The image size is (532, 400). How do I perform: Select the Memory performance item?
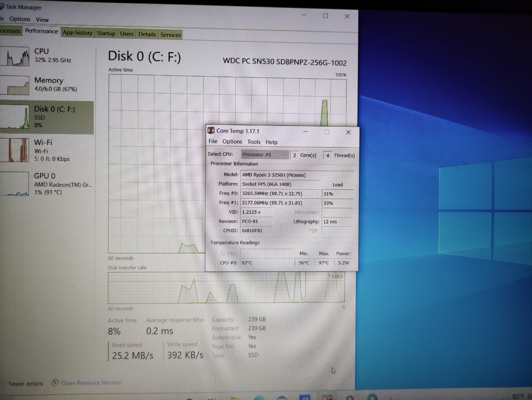pyautogui.click(x=47, y=85)
